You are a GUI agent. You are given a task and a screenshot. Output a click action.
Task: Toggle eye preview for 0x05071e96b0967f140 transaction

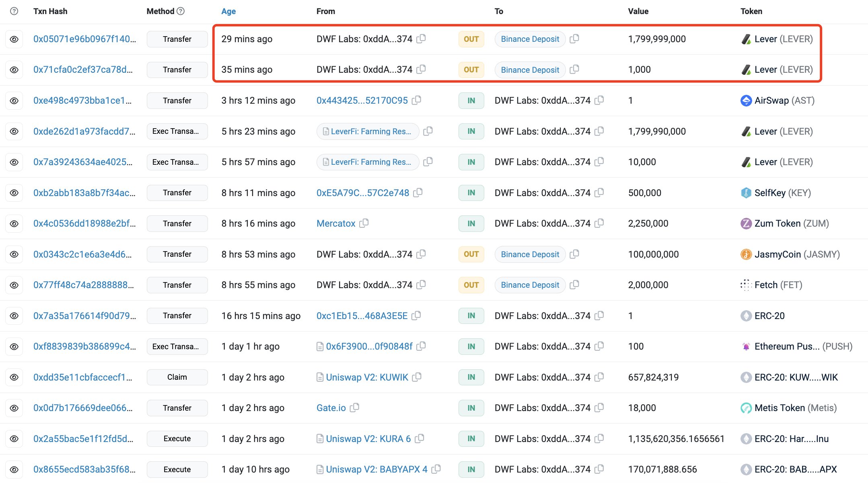(14, 39)
